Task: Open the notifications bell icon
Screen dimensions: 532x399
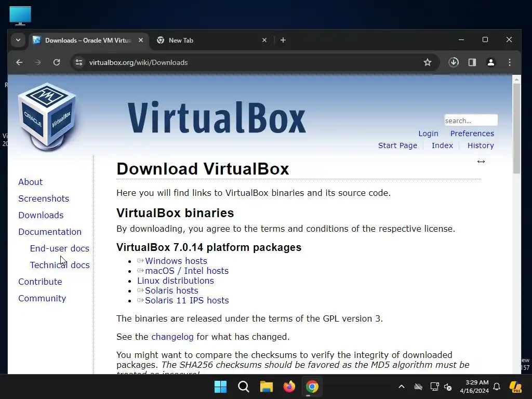Action: click(497, 387)
